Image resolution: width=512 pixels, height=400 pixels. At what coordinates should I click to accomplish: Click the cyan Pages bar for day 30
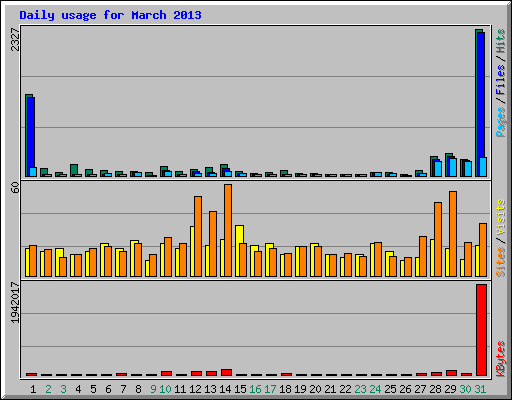tap(468, 169)
